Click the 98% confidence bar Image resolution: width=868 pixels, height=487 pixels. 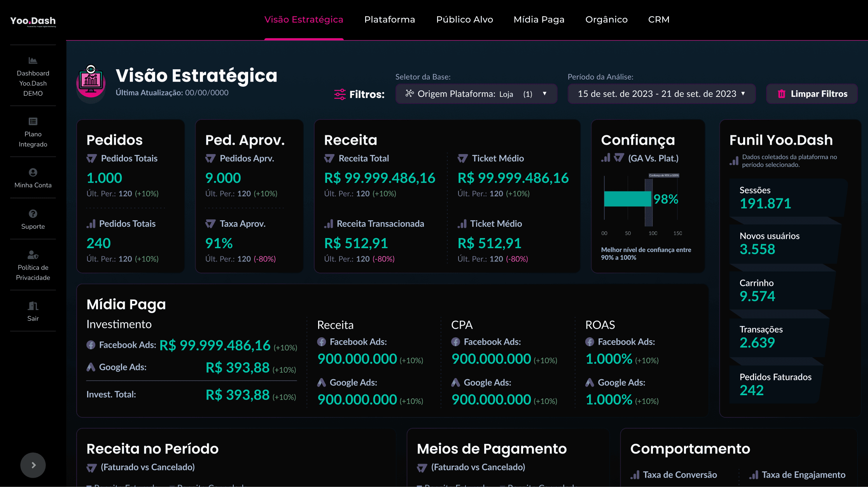627,199
